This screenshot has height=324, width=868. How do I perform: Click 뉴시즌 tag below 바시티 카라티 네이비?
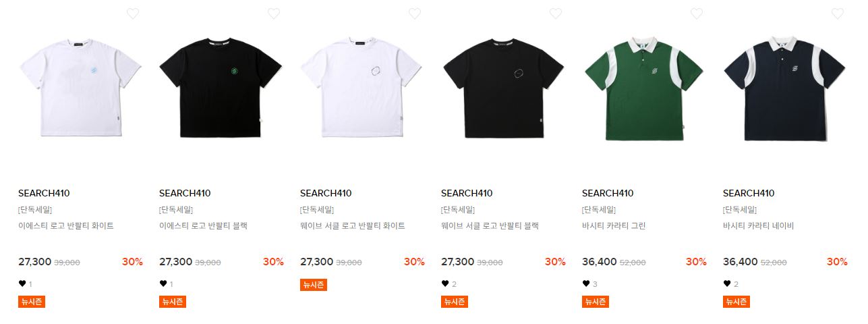tap(736, 302)
